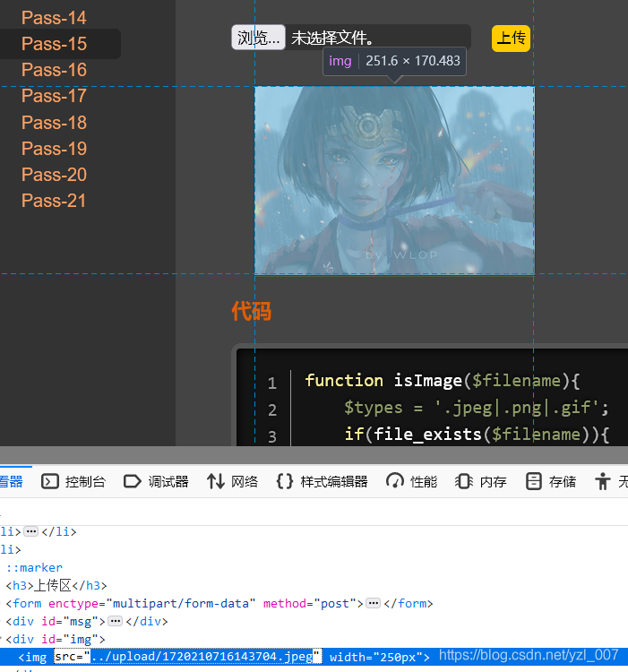Image resolution: width=628 pixels, height=672 pixels.
Task: Click the 代码 heading
Action: [252, 311]
